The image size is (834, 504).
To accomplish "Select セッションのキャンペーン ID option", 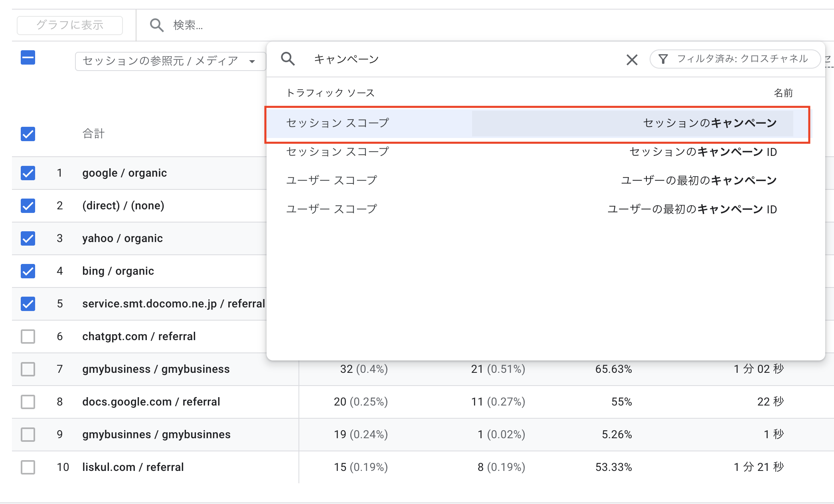I will 703,152.
